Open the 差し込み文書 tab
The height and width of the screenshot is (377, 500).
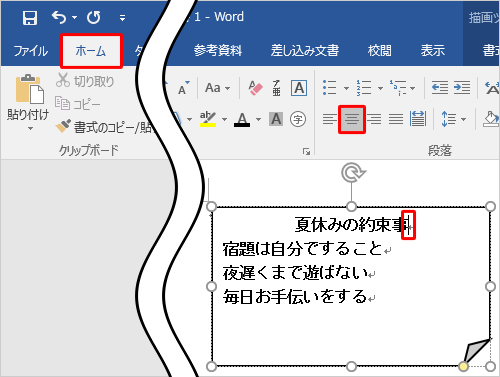pyautogui.click(x=305, y=51)
